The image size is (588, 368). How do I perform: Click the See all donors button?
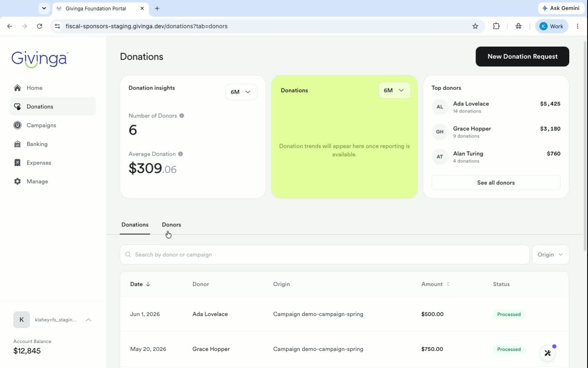496,183
